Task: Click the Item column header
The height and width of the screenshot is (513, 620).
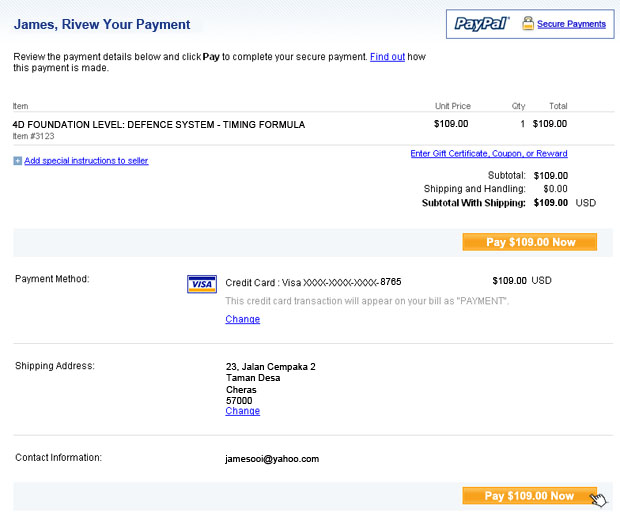Action: tap(20, 106)
